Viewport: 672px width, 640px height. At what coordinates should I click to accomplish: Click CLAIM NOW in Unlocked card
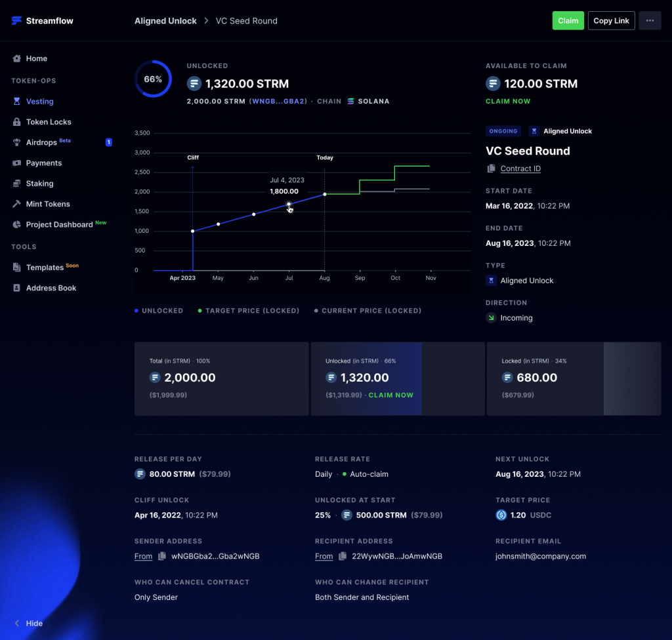(x=391, y=395)
